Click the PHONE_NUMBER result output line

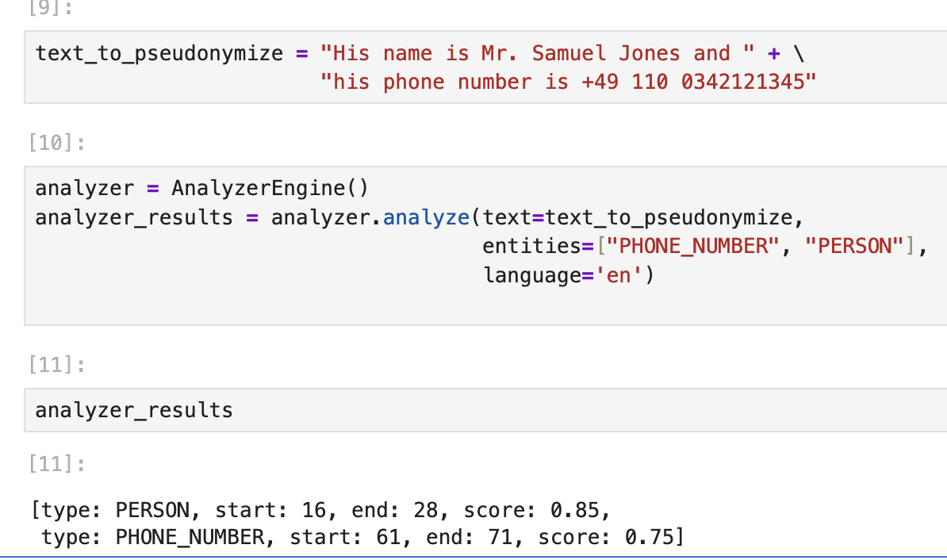(x=362, y=536)
